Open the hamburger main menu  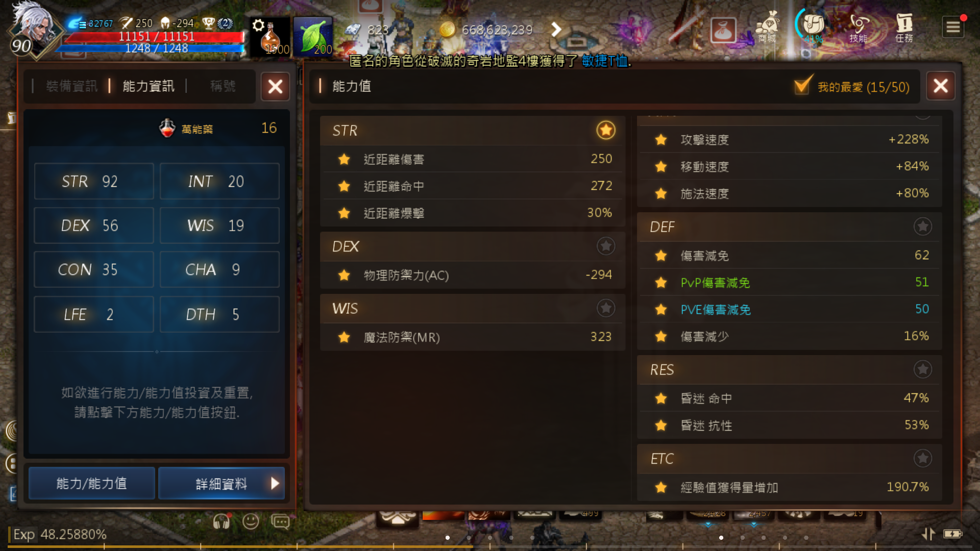tap(953, 27)
